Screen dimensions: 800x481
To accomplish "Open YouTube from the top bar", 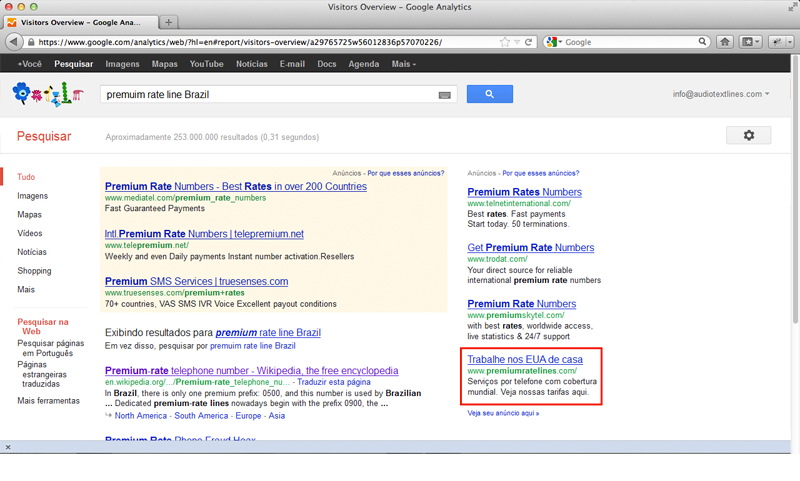I will point(207,64).
